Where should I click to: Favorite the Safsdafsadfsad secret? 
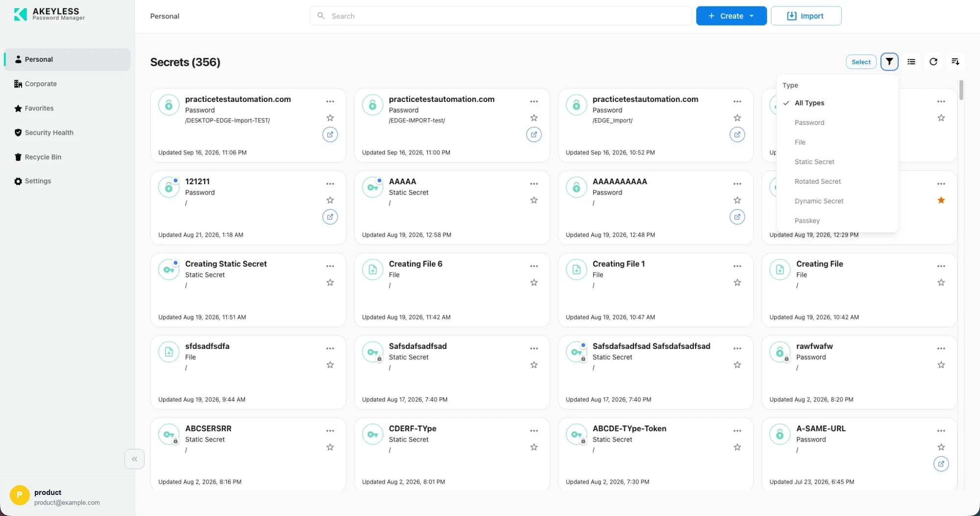534,365
